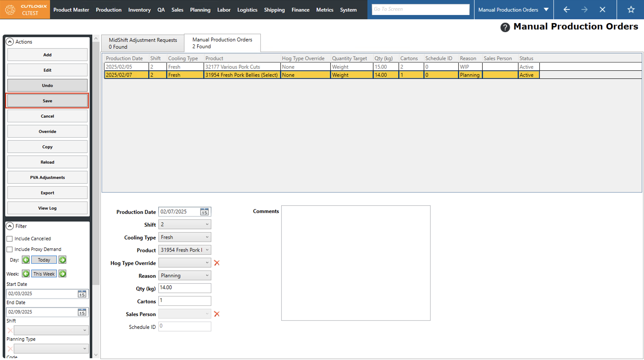Click the favorite star icon
This screenshot has height=360, width=644.
[x=631, y=10]
